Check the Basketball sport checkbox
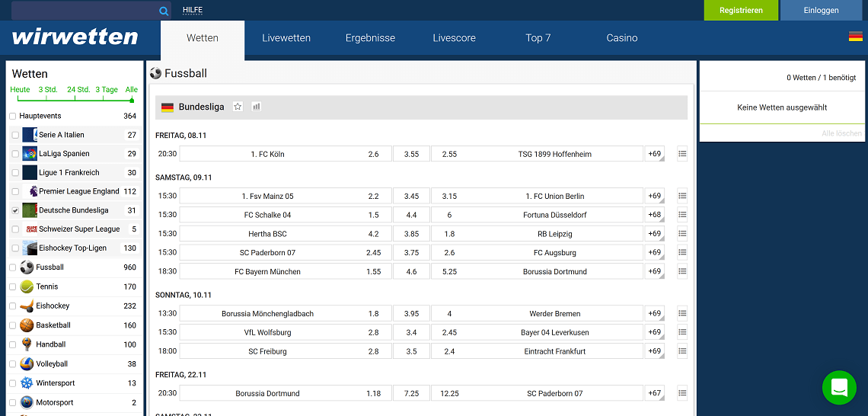868x416 pixels. 13,325
